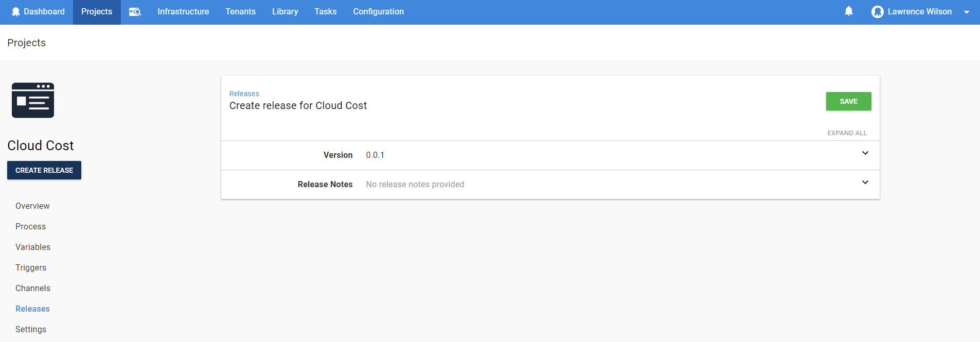Open the Tasks page
This screenshot has width=980, height=342.
click(x=325, y=12)
